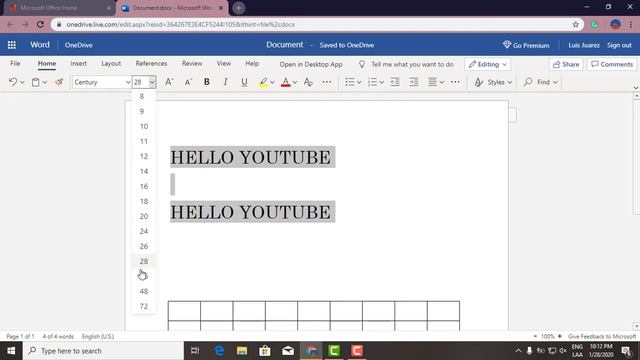
Task: Open more font options ellipsis
Action: point(327,82)
